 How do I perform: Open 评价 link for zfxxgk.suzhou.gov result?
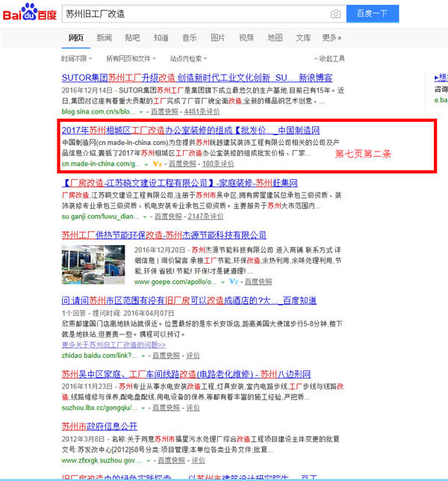(198, 460)
